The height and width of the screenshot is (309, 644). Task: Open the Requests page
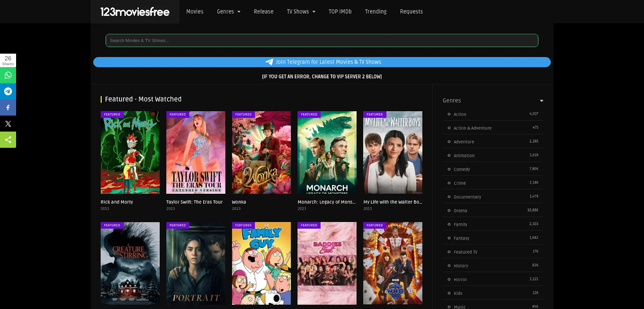click(x=411, y=12)
